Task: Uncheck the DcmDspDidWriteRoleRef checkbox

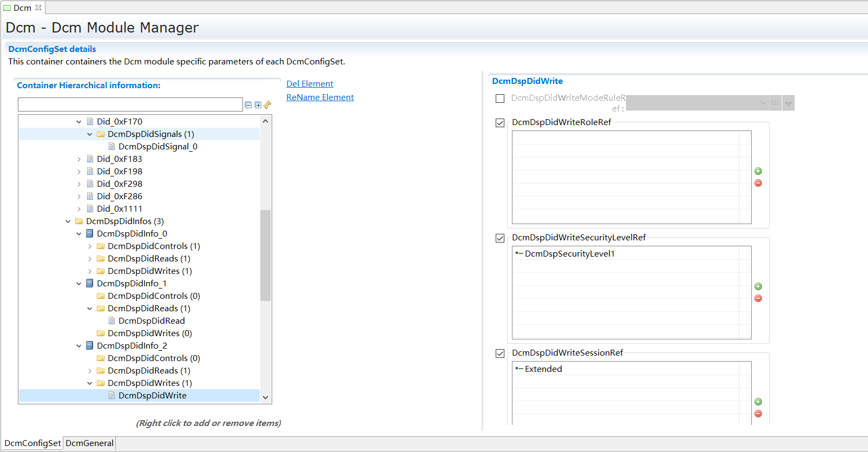Action: click(x=500, y=123)
